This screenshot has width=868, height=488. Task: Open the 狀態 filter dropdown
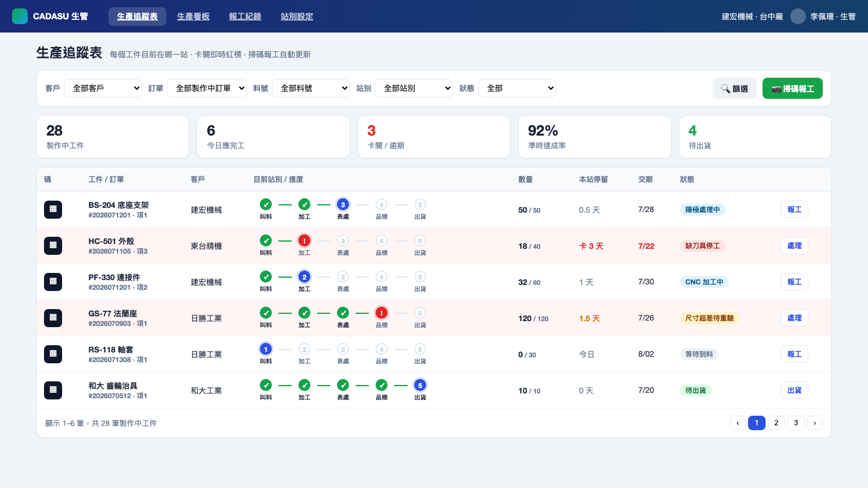(x=517, y=88)
